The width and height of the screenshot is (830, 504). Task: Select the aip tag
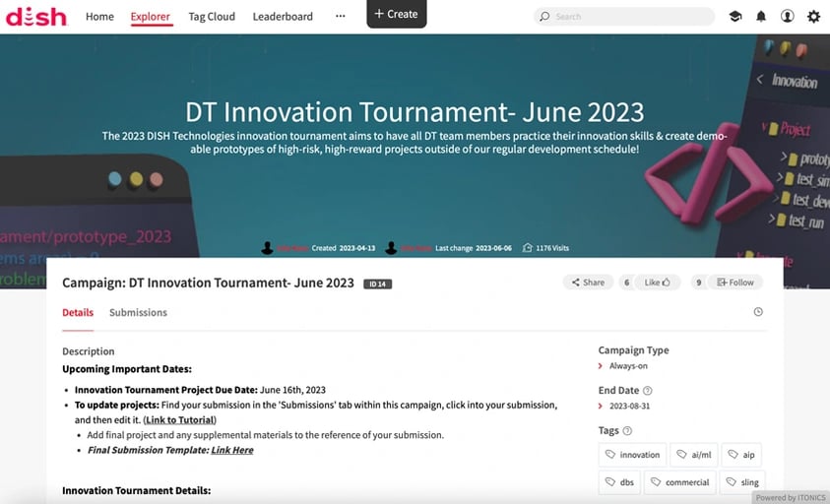tap(741, 455)
